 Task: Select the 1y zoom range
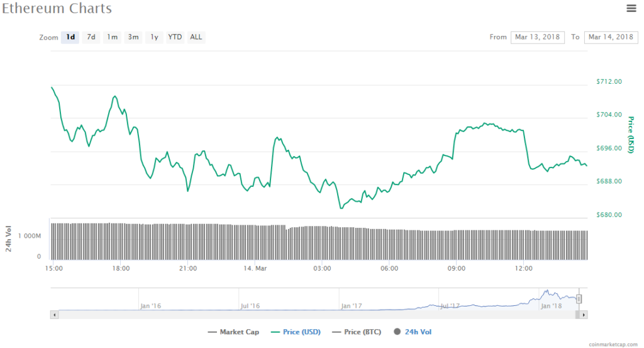(154, 37)
